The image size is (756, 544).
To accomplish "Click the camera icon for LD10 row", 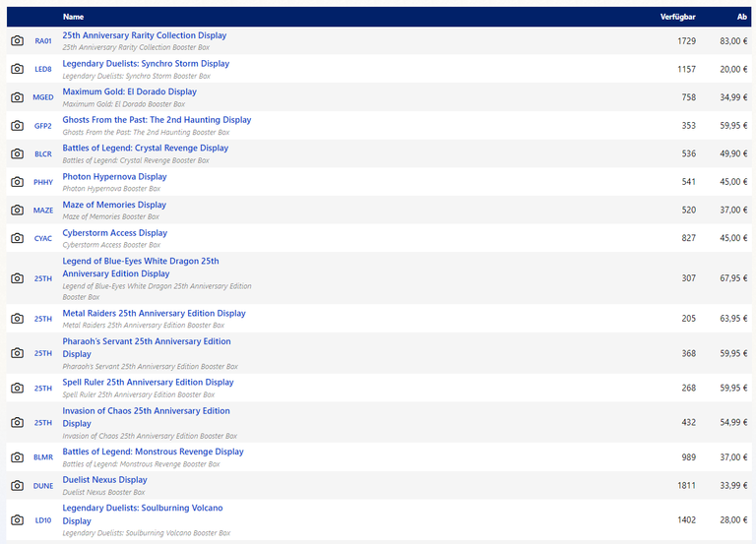I will [18, 520].
